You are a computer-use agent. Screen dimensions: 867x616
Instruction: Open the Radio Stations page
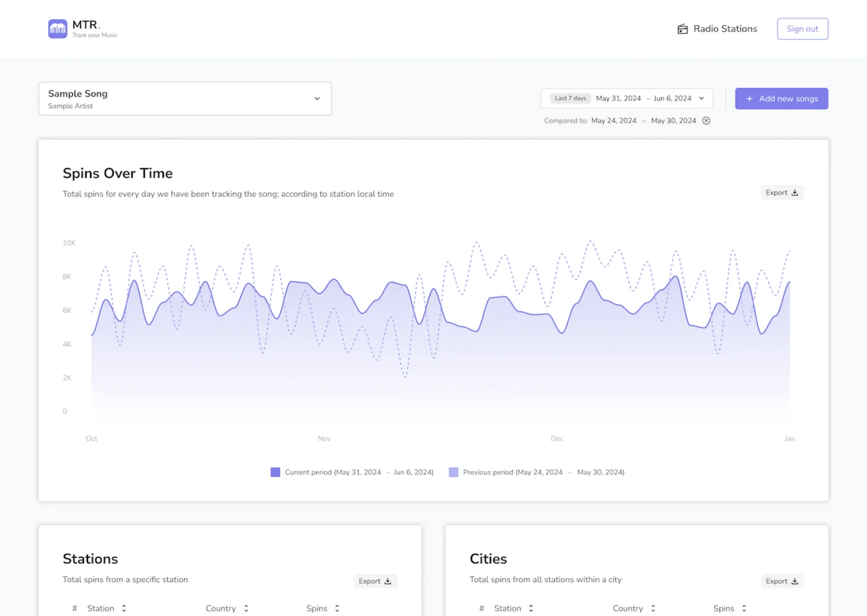tap(725, 29)
